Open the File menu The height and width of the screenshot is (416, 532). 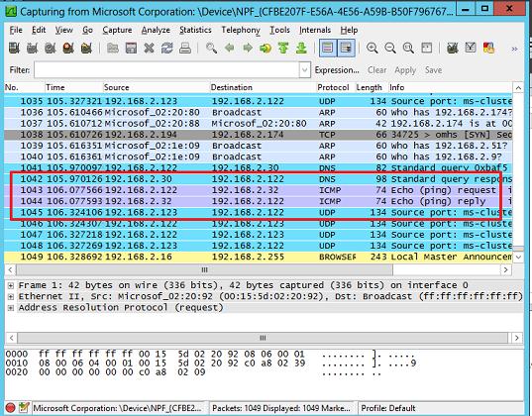point(16,30)
